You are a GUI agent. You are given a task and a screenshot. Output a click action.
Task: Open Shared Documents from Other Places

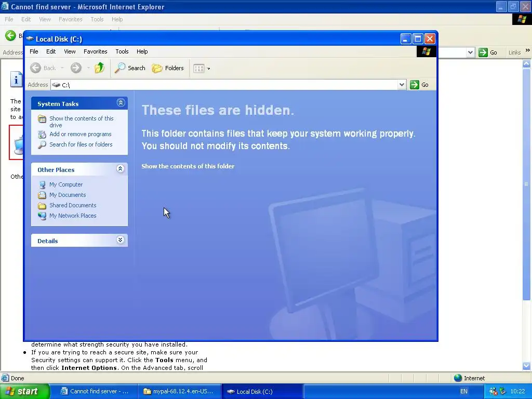coord(73,205)
